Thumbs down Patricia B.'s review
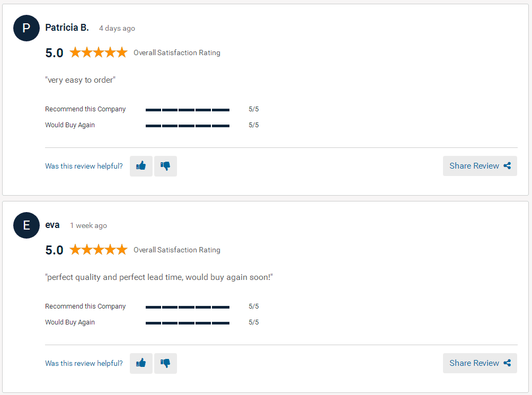Screen dimensions: 532x395 pos(165,166)
